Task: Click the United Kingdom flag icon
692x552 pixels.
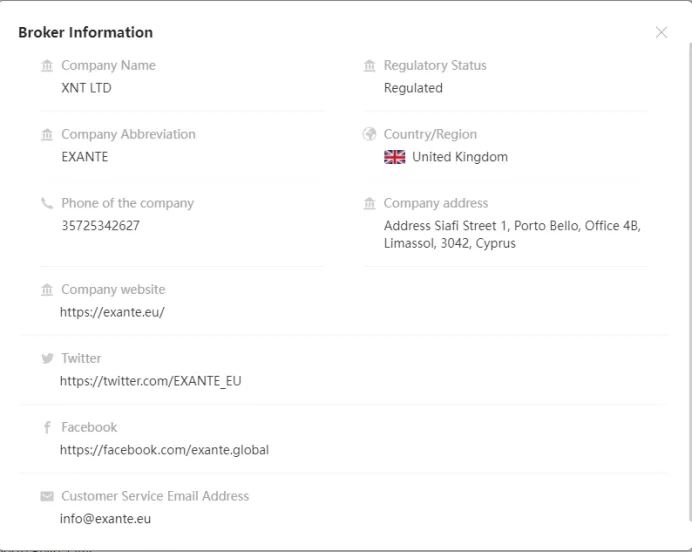Action: 395,157
